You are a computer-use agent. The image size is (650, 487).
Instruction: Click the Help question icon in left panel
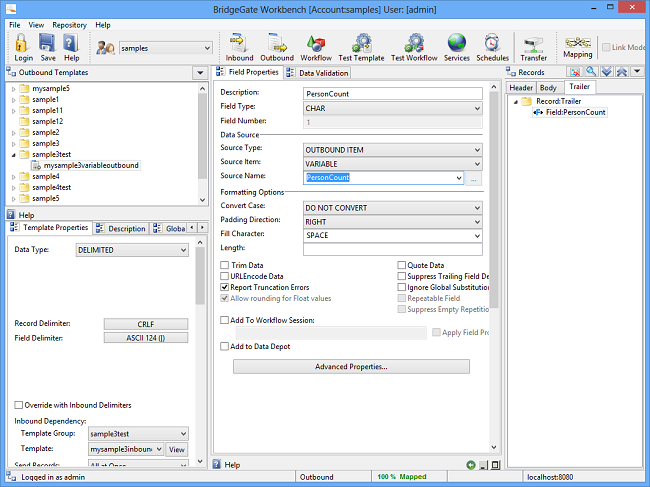point(11,215)
